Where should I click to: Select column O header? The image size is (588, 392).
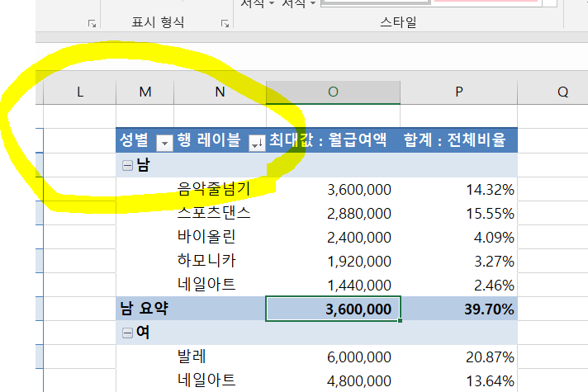tap(333, 92)
